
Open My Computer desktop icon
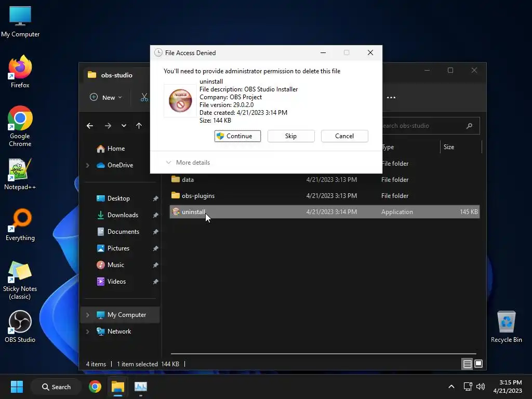coord(20,22)
